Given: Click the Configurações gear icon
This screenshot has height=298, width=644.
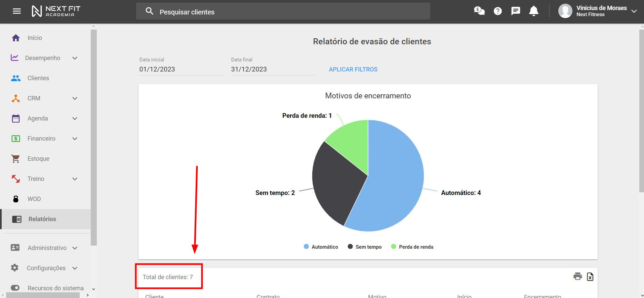Looking at the screenshot, I should tap(15, 268).
